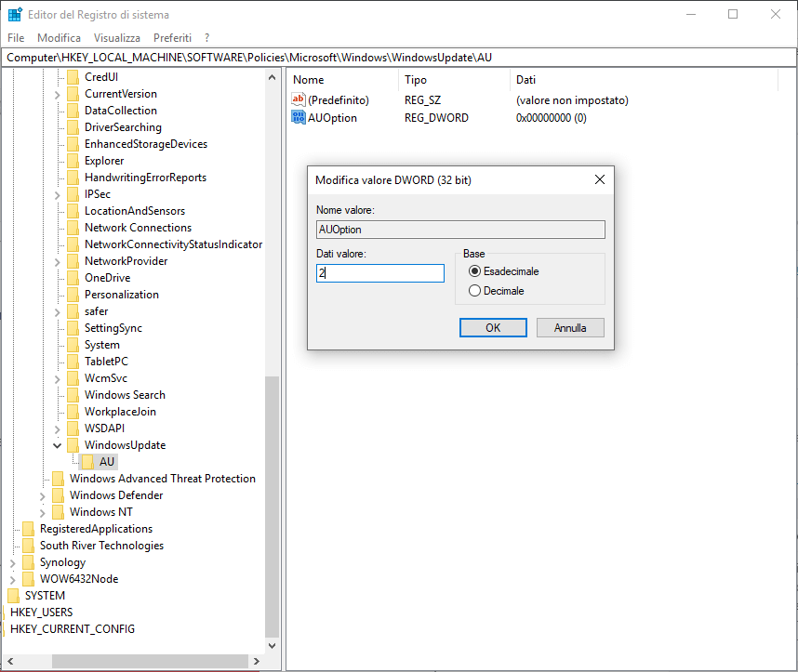Click the WindowsUpdate folder icon

(x=73, y=445)
